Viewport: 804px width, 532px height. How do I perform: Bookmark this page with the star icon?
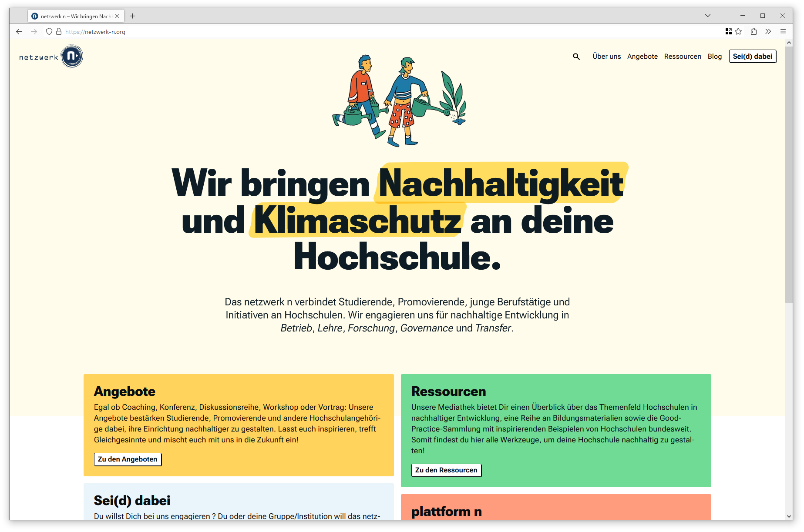(x=738, y=31)
